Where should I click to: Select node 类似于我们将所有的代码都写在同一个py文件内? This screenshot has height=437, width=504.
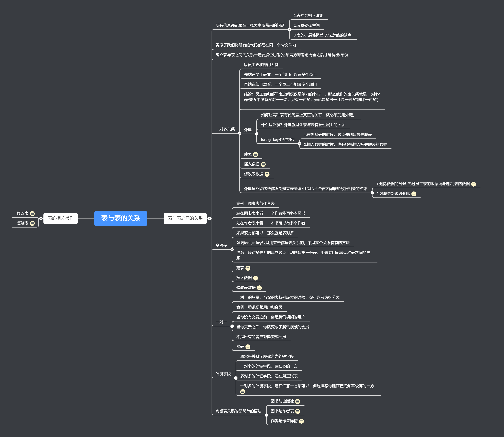256,45
